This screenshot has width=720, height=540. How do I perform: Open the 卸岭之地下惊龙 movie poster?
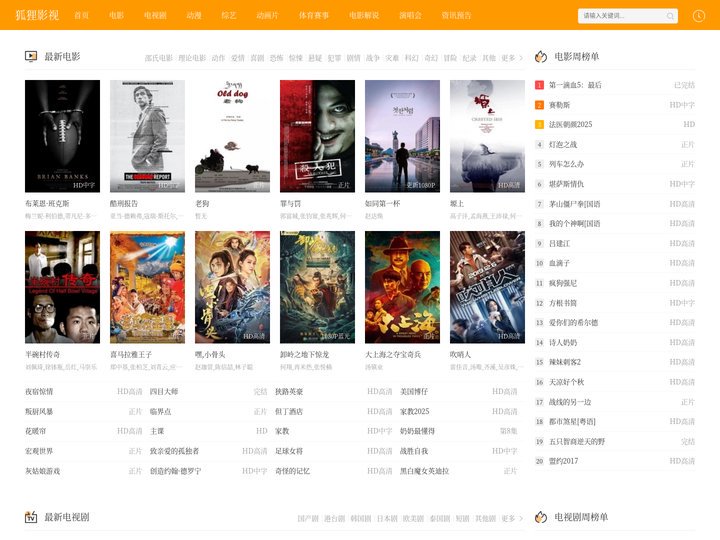pos(317,287)
